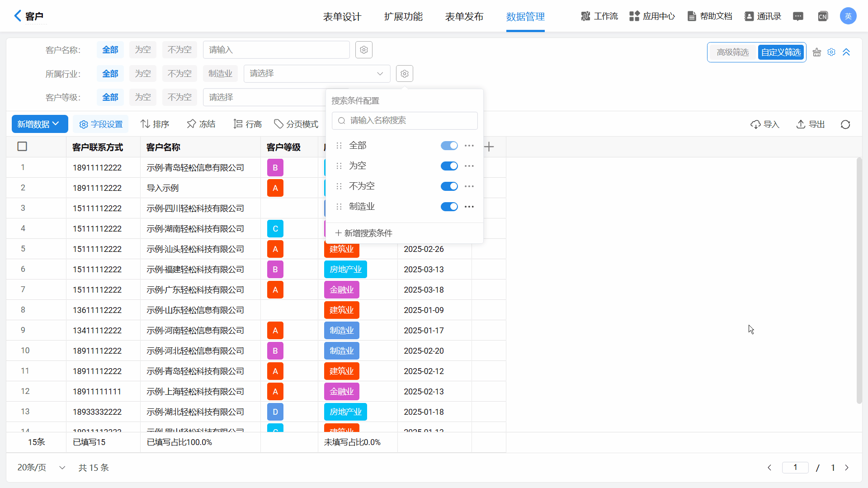
Task: Click the 请输入名称搜索 search field
Action: pos(405,120)
